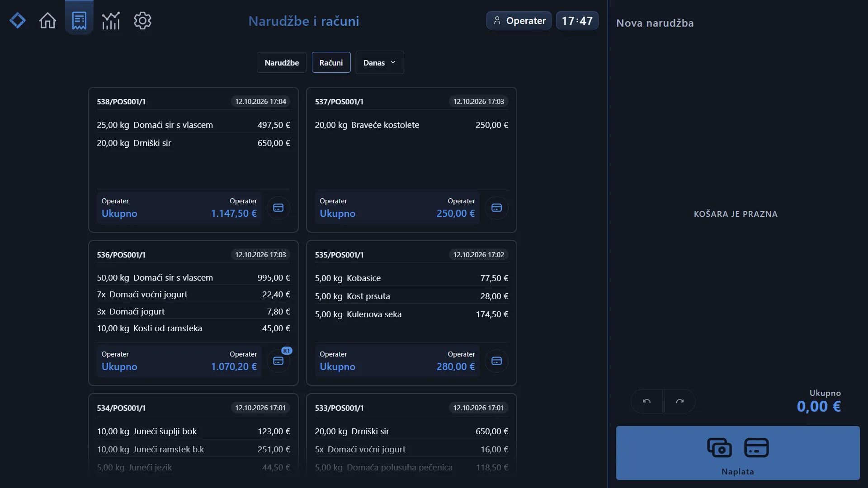The height and width of the screenshot is (488, 868).
Task: Select the Drniški sir row in receipt 538
Action: point(193,143)
